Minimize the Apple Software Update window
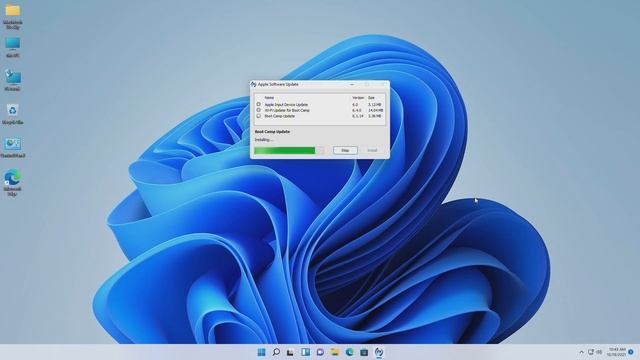This screenshot has width=640, height=360. tap(352, 84)
